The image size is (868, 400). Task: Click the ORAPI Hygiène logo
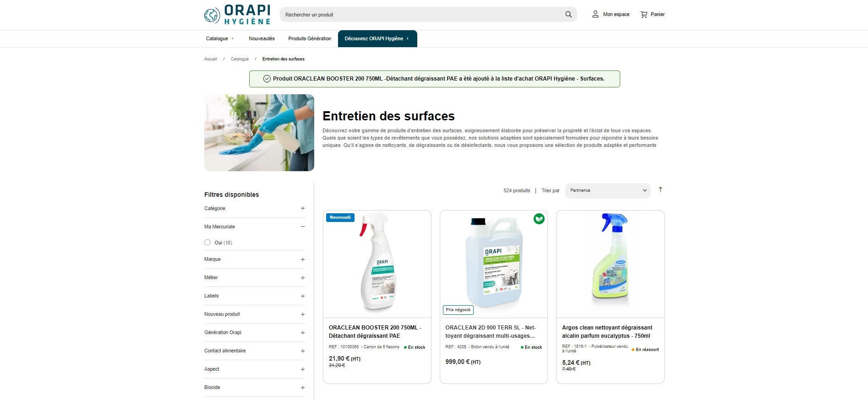pyautogui.click(x=237, y=15)
